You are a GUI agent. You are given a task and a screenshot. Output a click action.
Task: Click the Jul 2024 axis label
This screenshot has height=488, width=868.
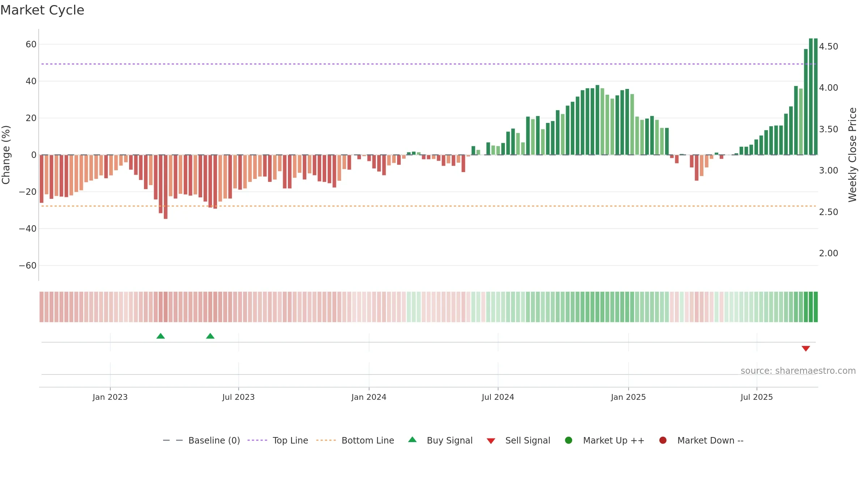pos(498,397)
